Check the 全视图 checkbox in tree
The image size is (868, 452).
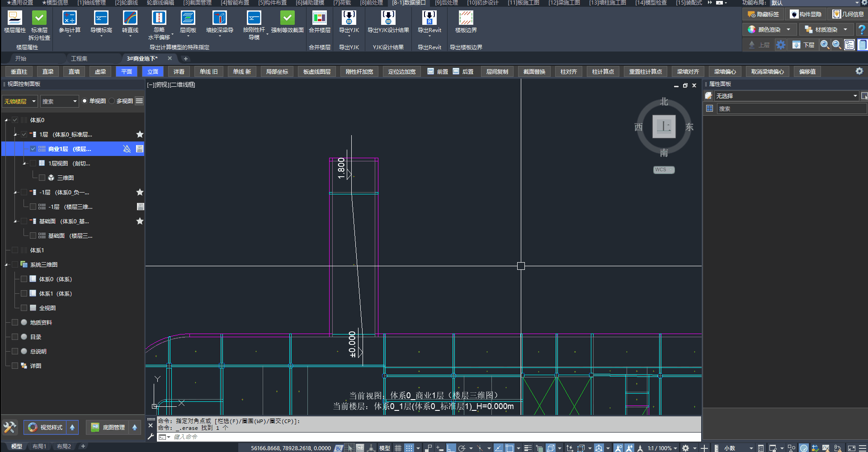point(24,308)
